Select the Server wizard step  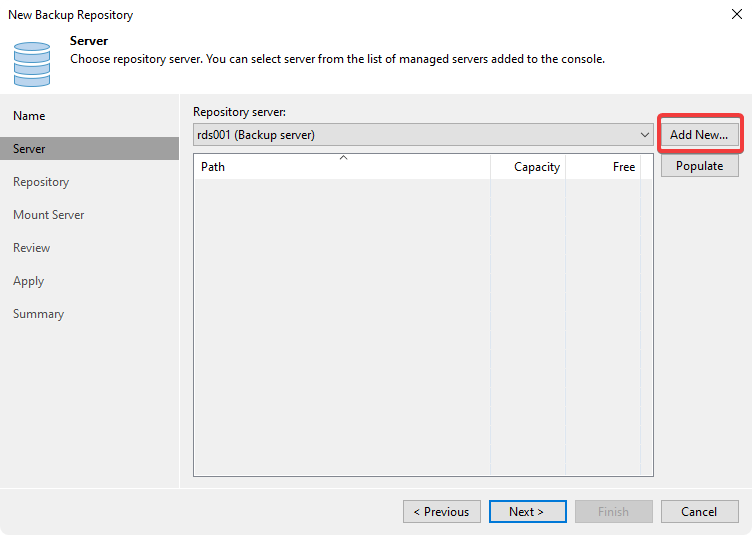[29, 149]
